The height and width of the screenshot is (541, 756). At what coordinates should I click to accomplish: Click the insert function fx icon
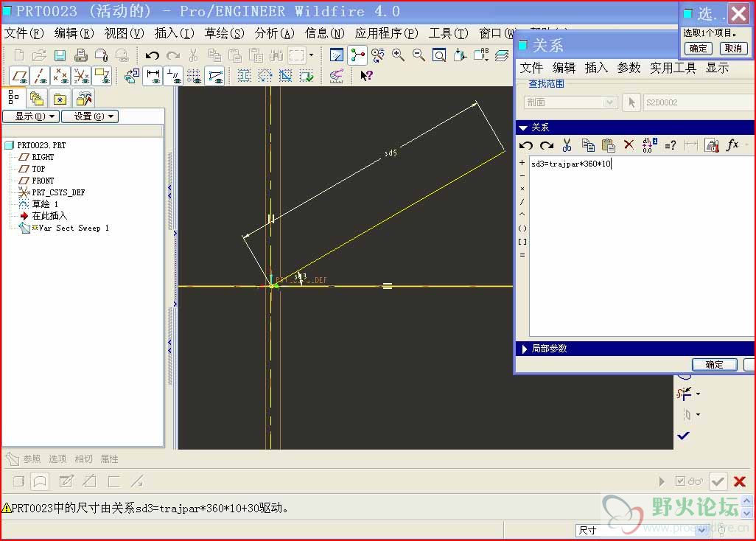[x=732, y=144]
